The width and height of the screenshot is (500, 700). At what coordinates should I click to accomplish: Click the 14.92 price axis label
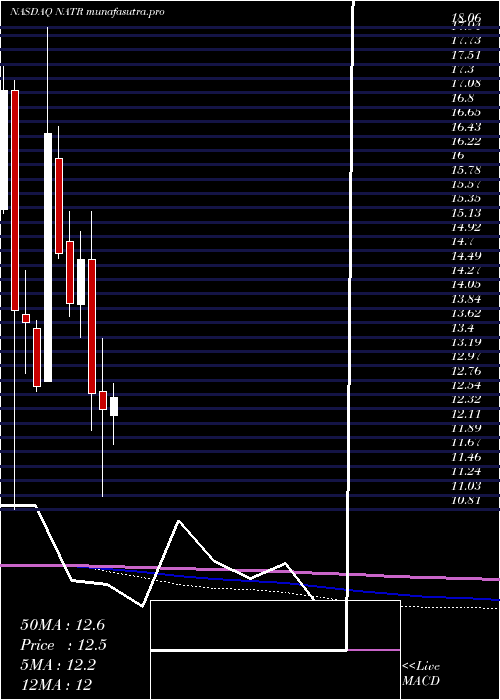pos(466,227)
